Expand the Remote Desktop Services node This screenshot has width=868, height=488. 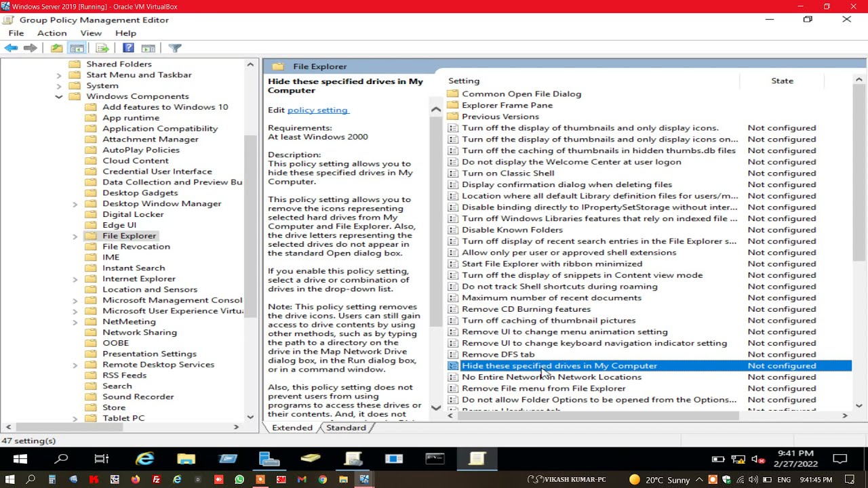(75, 365)
